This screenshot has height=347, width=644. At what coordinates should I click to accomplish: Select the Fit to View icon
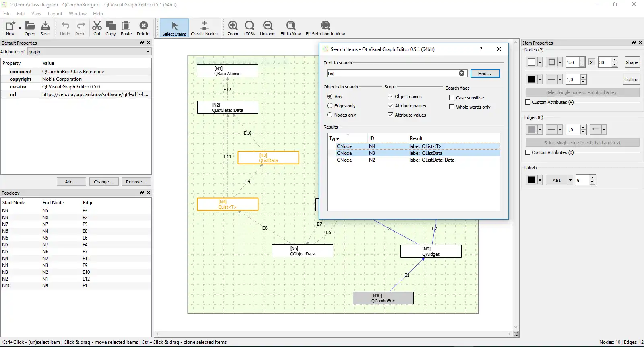point(291,26)
